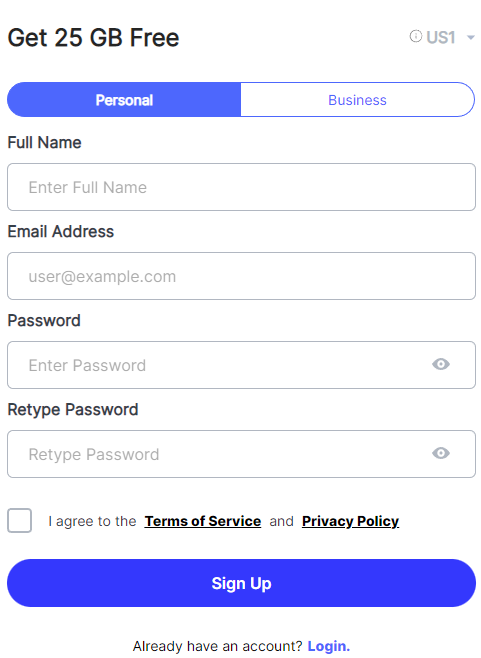The image size is (481, 658).
Task: Check the agree to terms checkbox
Action: click(19, 520)
